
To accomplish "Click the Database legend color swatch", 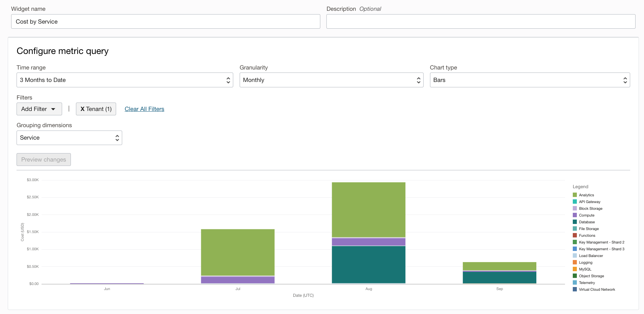I will point(575,222).
